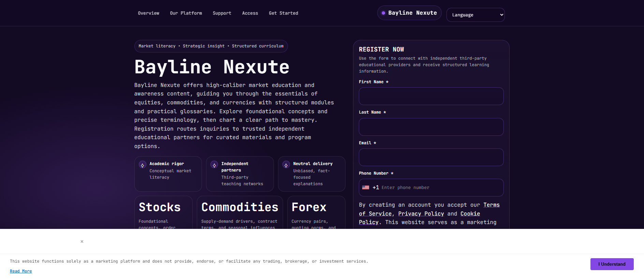Navigate to the Access nav item
The height and width of the screenshot is (279, 644).
tap(250, 13)
